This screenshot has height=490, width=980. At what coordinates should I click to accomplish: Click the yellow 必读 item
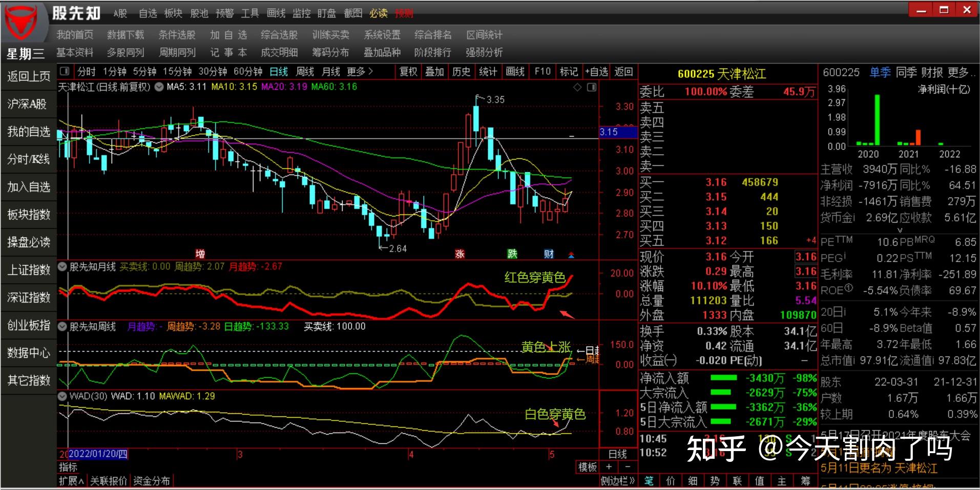379,13
